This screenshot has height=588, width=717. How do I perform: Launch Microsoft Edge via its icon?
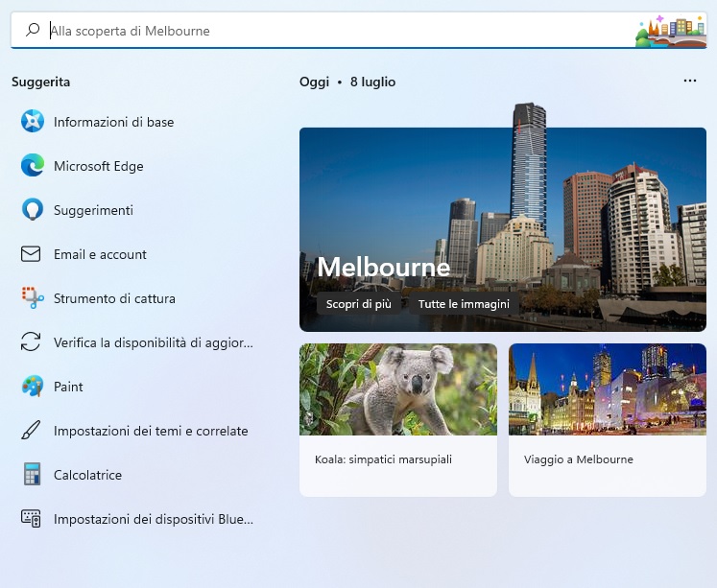pos(33,165)
